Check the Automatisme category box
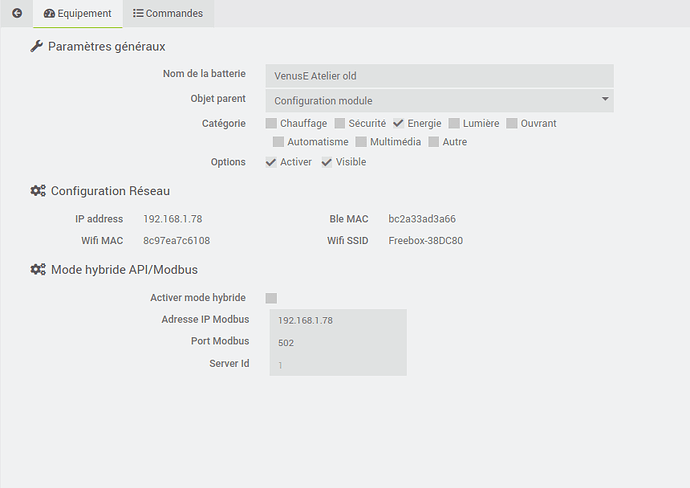This screenshot has height=488, width=690. (x=278, y=142)
